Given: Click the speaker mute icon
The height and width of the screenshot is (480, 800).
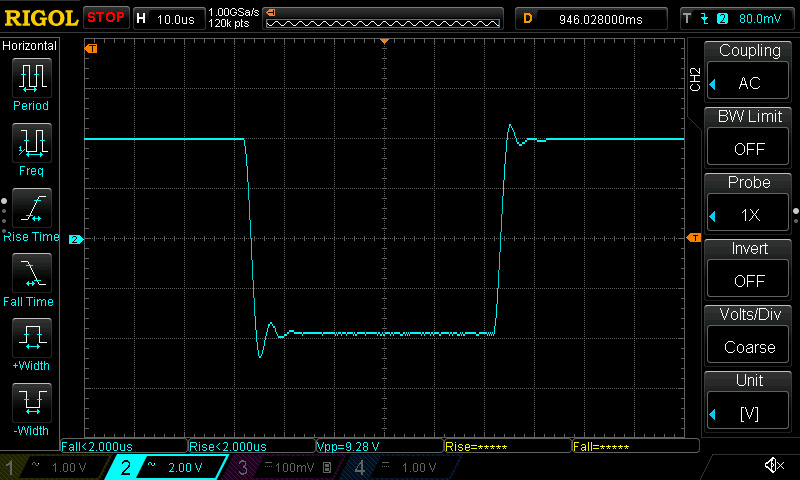Looking at the screenshot, I should point(774,465).
